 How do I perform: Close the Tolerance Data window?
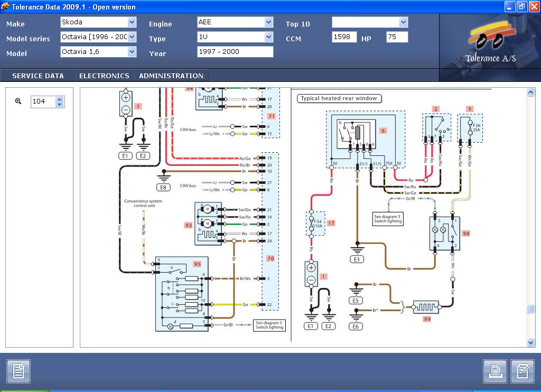coord(534,6)
